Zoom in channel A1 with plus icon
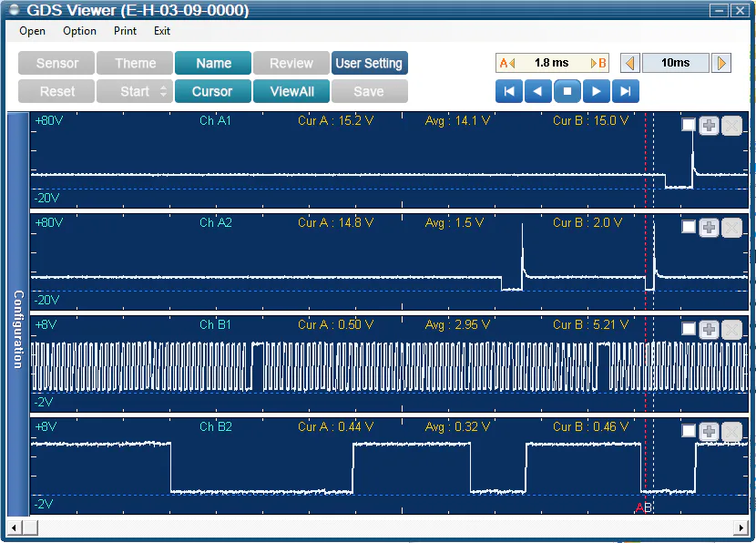756x543 pixels. coord(709,126)
